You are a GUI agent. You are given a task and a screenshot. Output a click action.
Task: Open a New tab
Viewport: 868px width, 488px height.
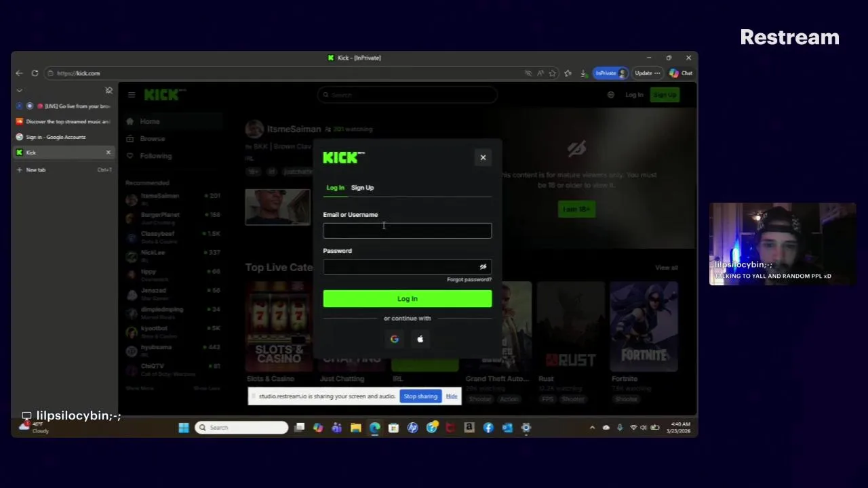pos(36,170)
